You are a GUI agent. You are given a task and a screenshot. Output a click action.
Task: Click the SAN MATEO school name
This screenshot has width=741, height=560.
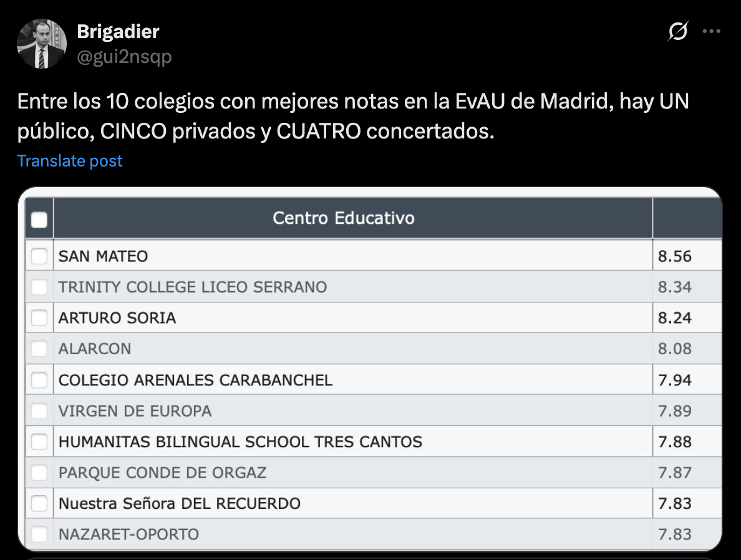pos(103,256)
